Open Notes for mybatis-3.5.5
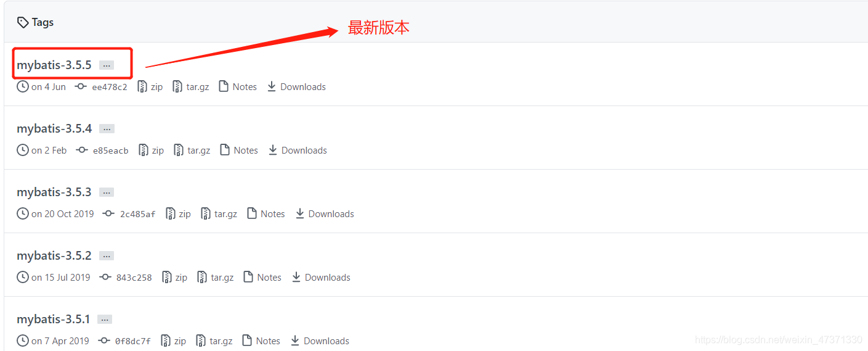 245,87
